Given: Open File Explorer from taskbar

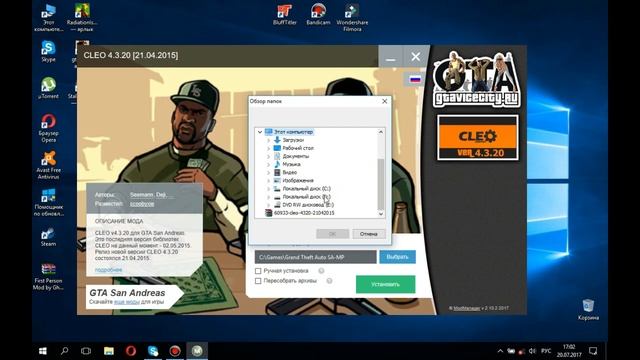Looking at the screenshot, I should tap(109, 351).
